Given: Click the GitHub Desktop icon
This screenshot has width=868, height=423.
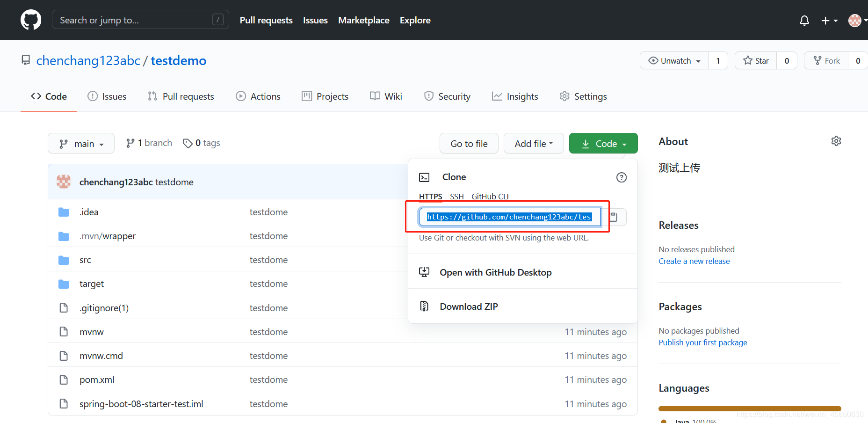Looking at the screenshot, I should [424, 272].
